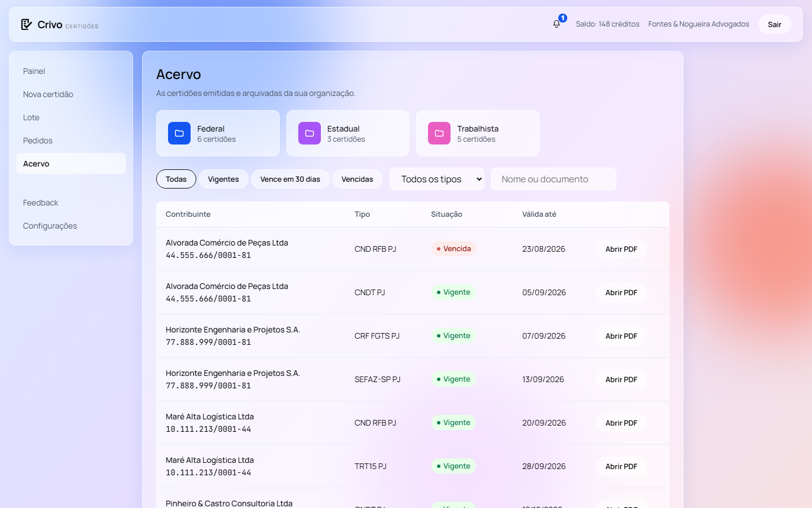
Task: Click the date 05/09/2026
Action: click(544, 292)
